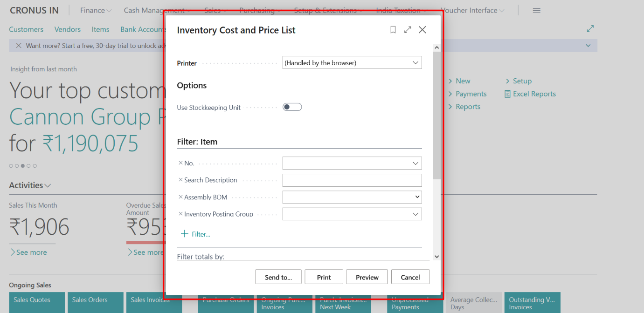Viewport: 644px width, 313px height.
Task: Click the Preview button
Action: 367,277
